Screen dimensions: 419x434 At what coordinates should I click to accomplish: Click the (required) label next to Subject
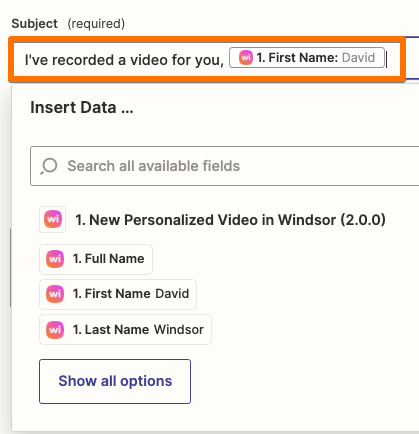point(96,24)
